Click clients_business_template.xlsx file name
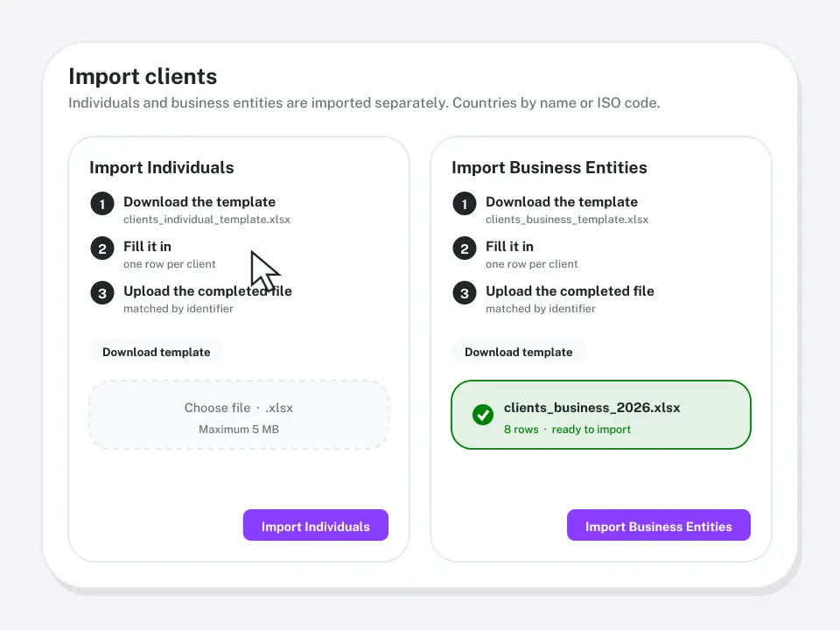Screen dimensions: 840x630 (567, 220)
